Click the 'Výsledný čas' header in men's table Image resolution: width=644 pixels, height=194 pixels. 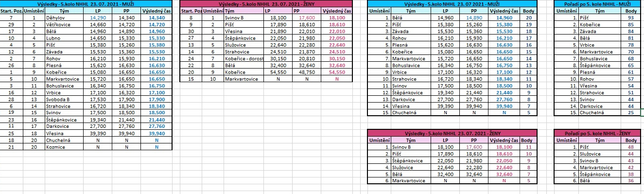[x=156, y=10]
